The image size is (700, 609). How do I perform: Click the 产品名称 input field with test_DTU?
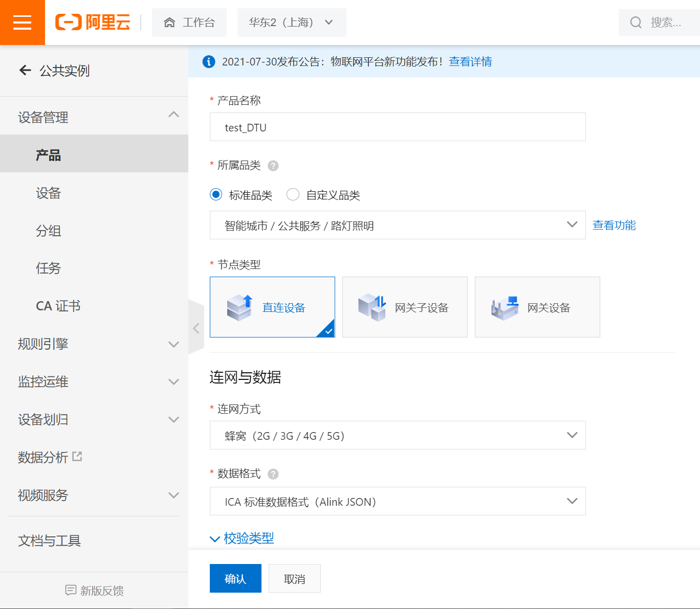click(398, 127)
